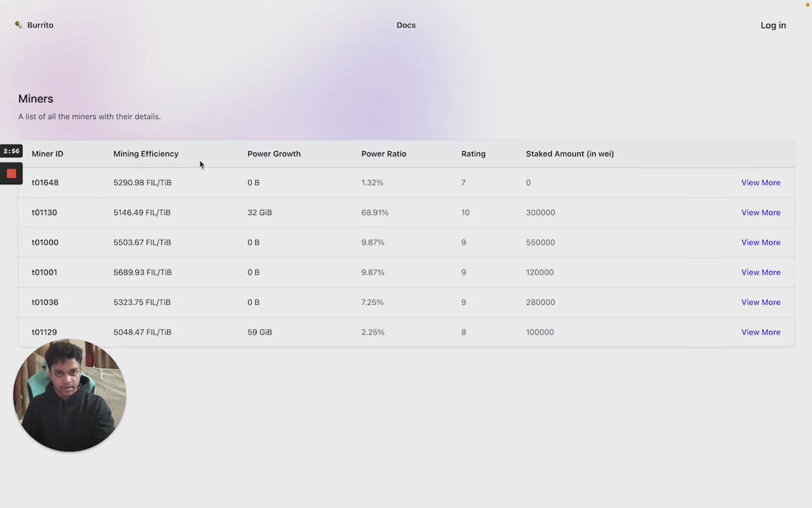Open View More for miner t01001
Screen dimensions: 812x508
pyautogui.click(x=761, y=272)
